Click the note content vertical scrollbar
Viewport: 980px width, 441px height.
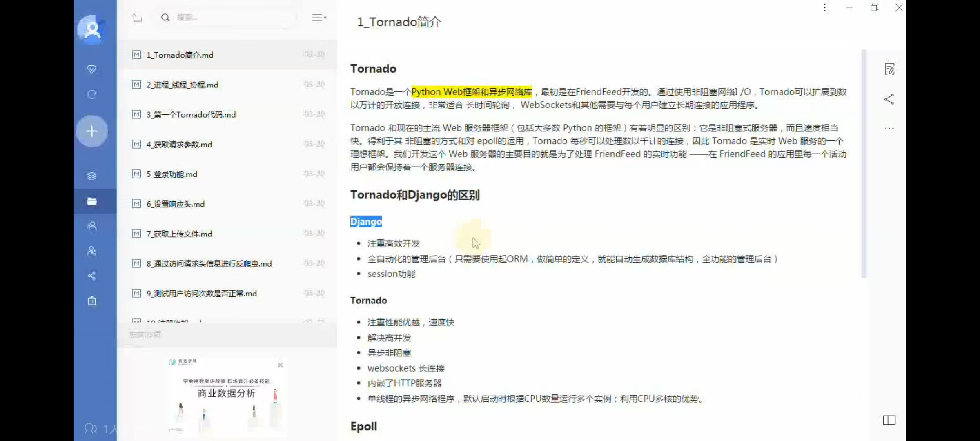[x=864, y=163]
